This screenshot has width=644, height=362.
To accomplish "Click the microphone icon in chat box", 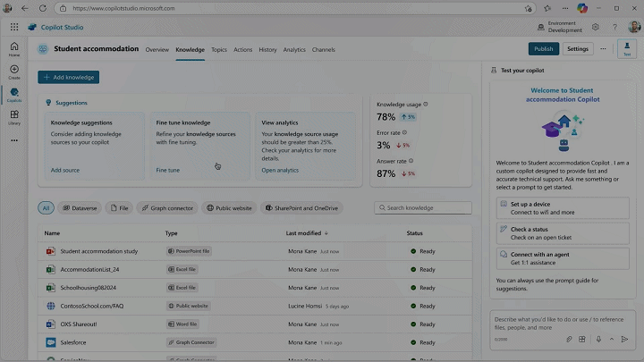I will 598,339.
